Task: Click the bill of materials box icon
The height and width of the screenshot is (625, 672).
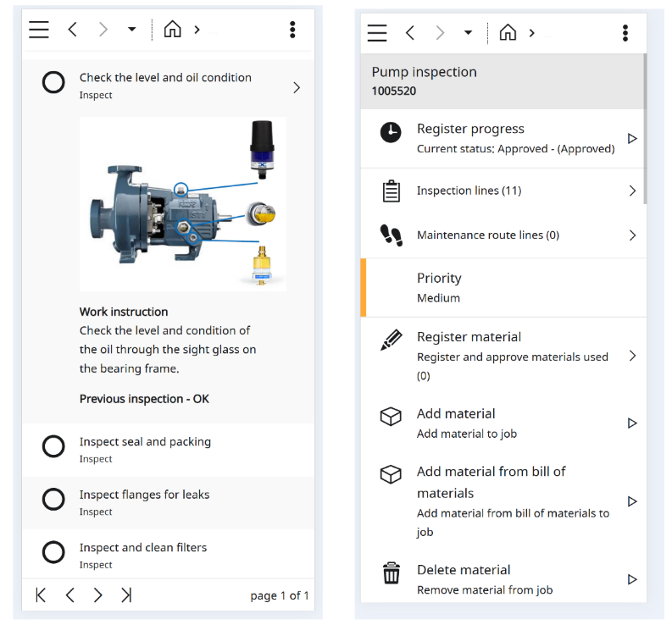Action: (x=391, y=474)
